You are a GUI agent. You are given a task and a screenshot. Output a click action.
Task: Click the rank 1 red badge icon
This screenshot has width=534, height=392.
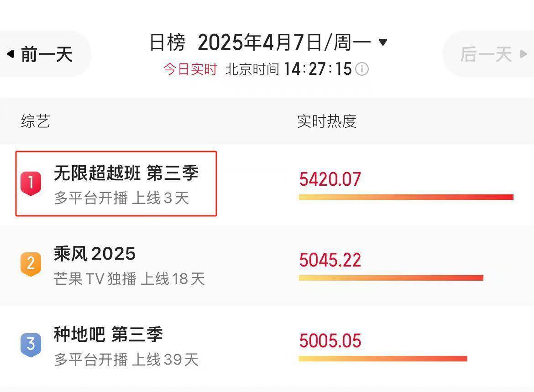pyautogui.click(x=31, y=183)
